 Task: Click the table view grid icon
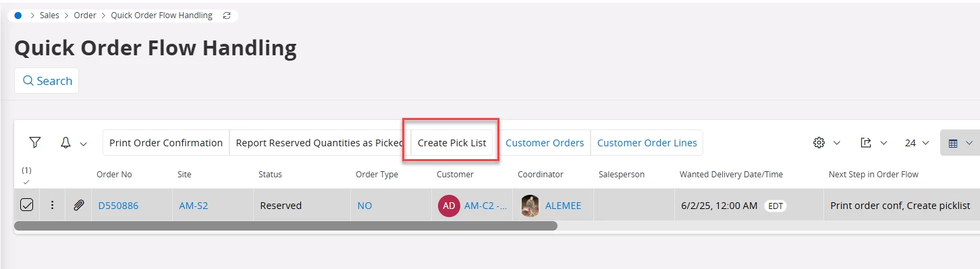953,143
